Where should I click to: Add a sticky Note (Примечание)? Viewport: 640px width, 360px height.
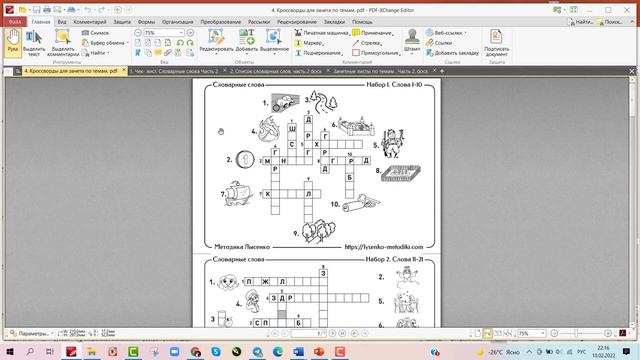373,33
